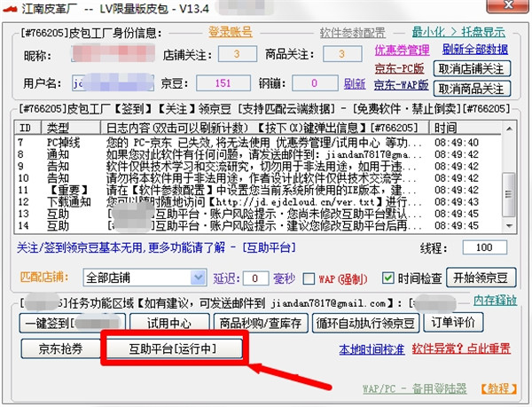Select log row 11 【重要】
Image resolution: width=532 pixels, height=407 pixels.
click(x=258, y=190)
